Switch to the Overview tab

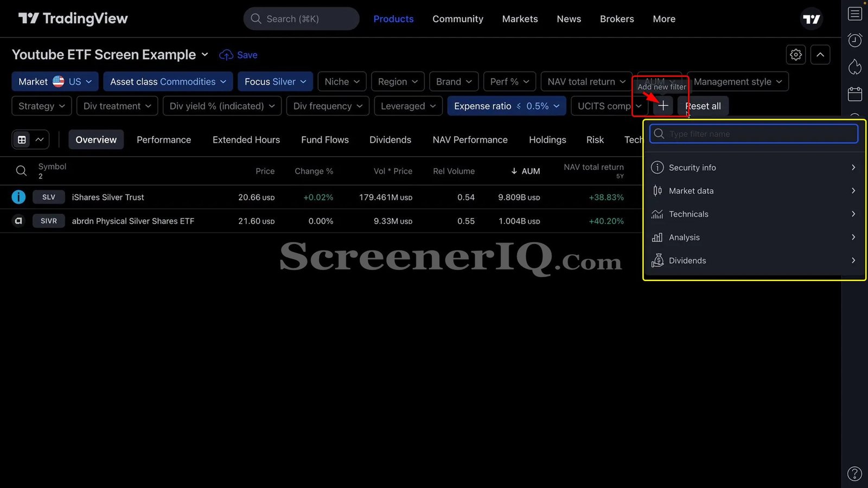96,139
